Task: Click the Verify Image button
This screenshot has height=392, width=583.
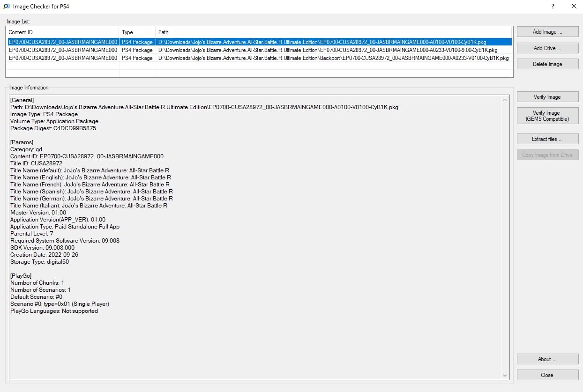Action: coord(547,97)
